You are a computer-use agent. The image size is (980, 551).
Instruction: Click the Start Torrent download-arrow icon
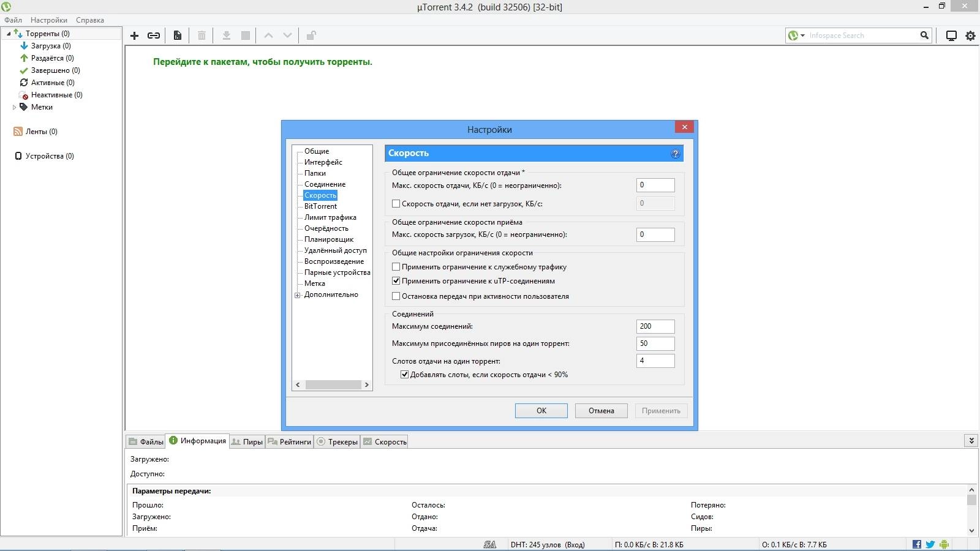[226, 35]
